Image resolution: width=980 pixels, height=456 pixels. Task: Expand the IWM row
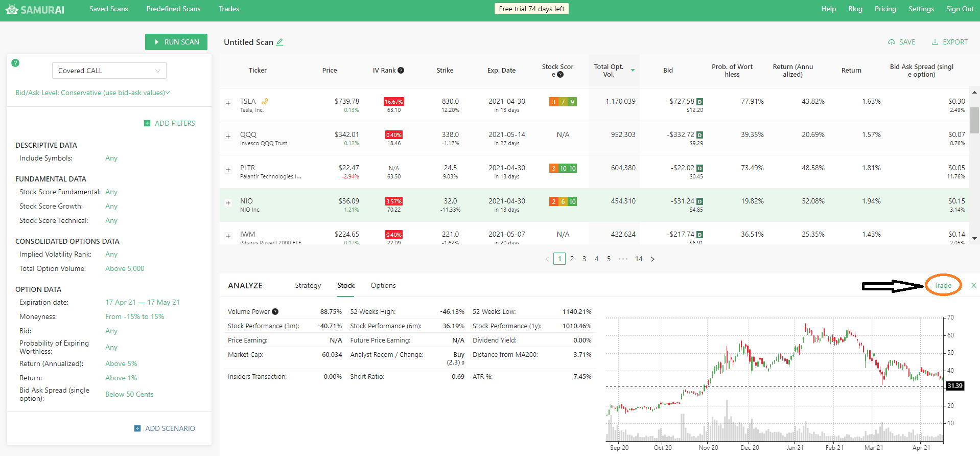click(x=228, y=236)
